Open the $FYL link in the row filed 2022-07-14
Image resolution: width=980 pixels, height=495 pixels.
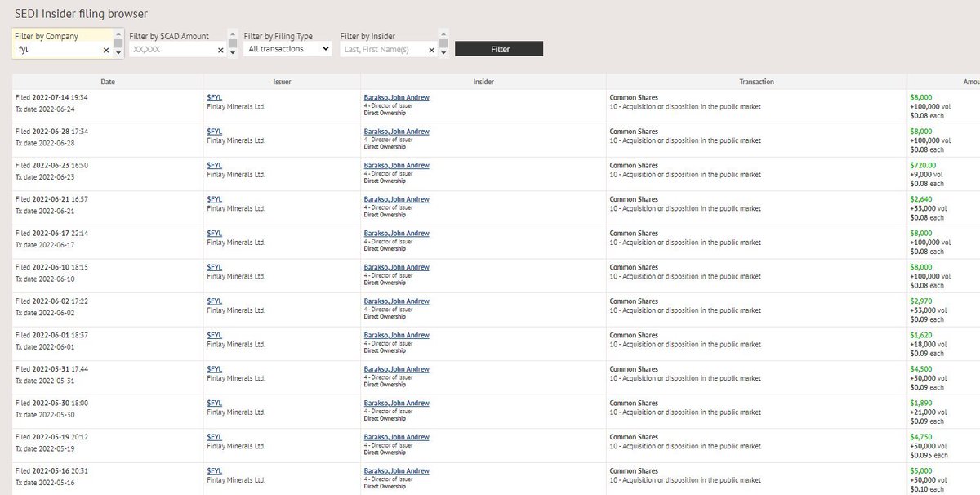click(x=215, y=97)
